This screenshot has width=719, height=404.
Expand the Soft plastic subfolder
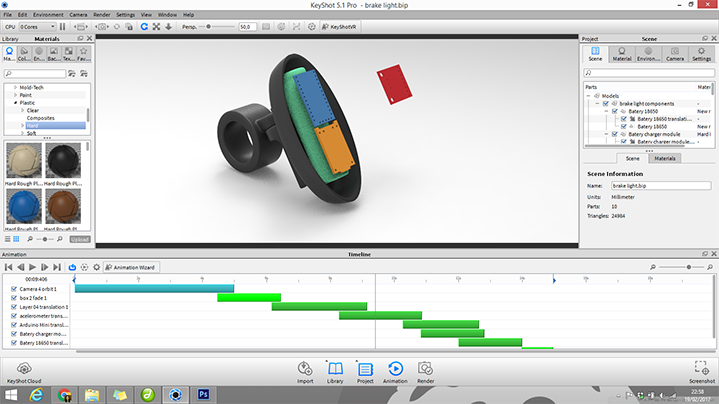click(x=22, y=133)
